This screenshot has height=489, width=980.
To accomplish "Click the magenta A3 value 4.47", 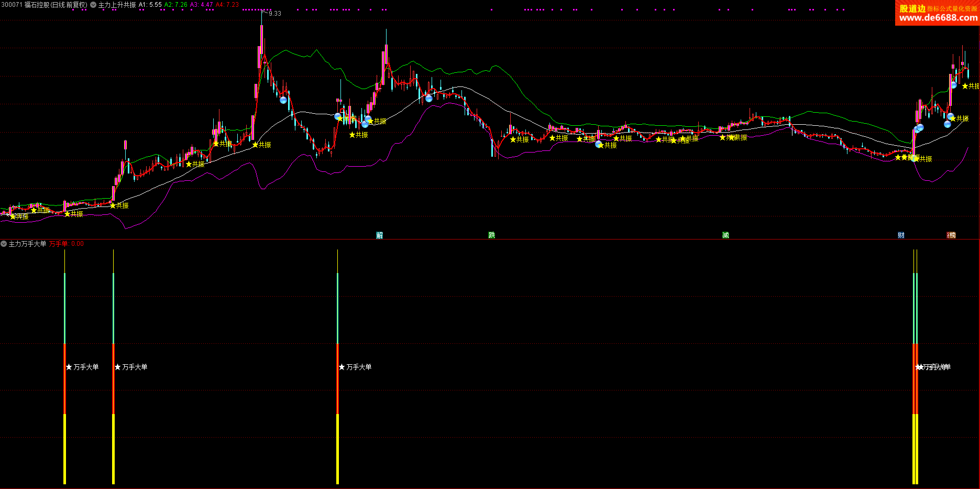I will pos(202,5).
